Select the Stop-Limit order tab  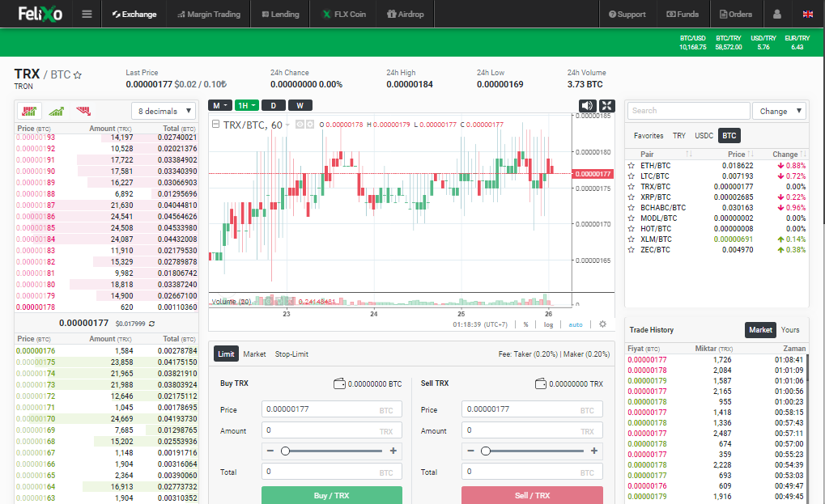291,354
